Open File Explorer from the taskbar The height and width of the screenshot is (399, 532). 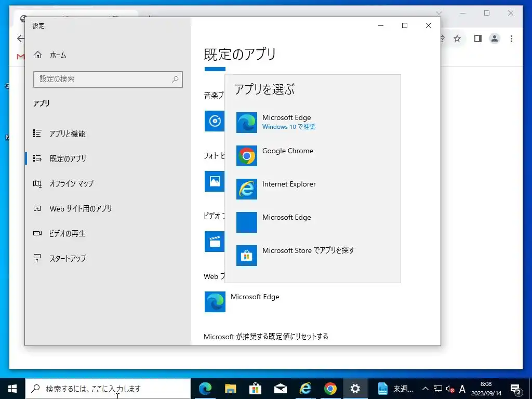pos(230,389)
